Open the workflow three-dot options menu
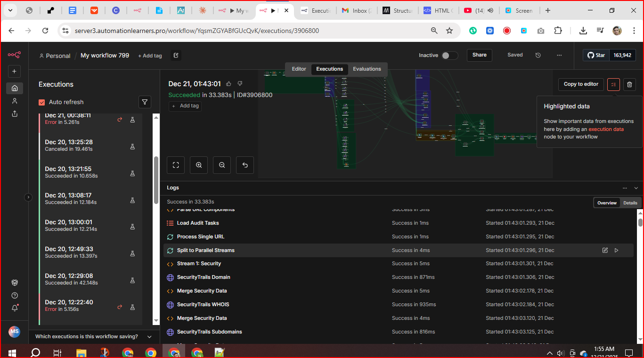The image size is (644, 358). (559, 55)
